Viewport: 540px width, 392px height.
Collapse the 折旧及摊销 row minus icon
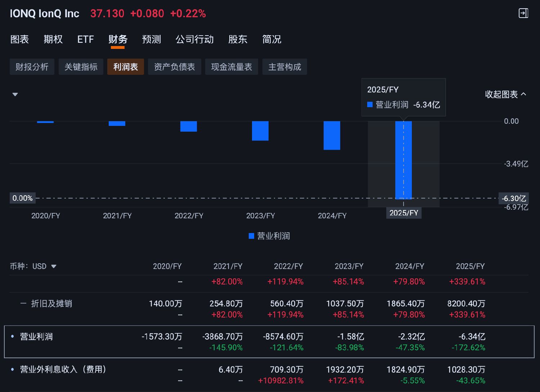[23, 304]
